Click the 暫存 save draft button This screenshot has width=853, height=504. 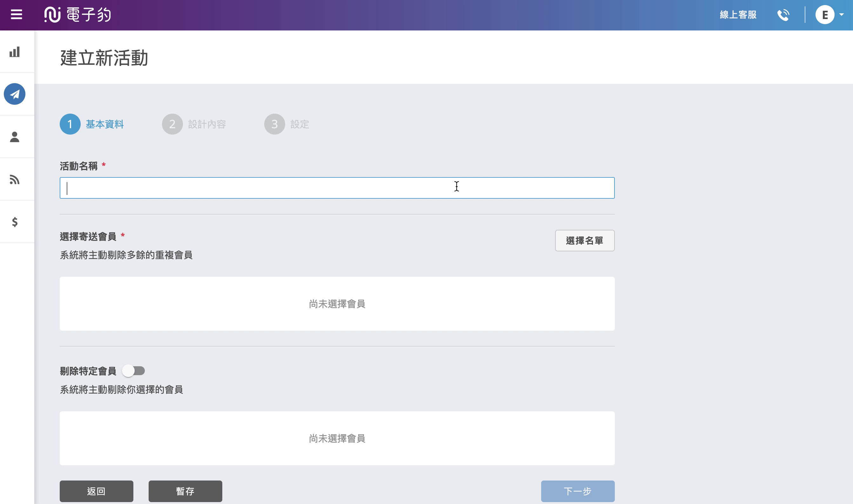coord(185,491)
